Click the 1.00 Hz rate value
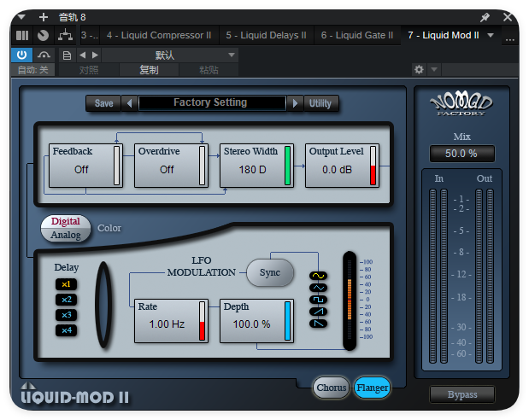 click(167, 324)
